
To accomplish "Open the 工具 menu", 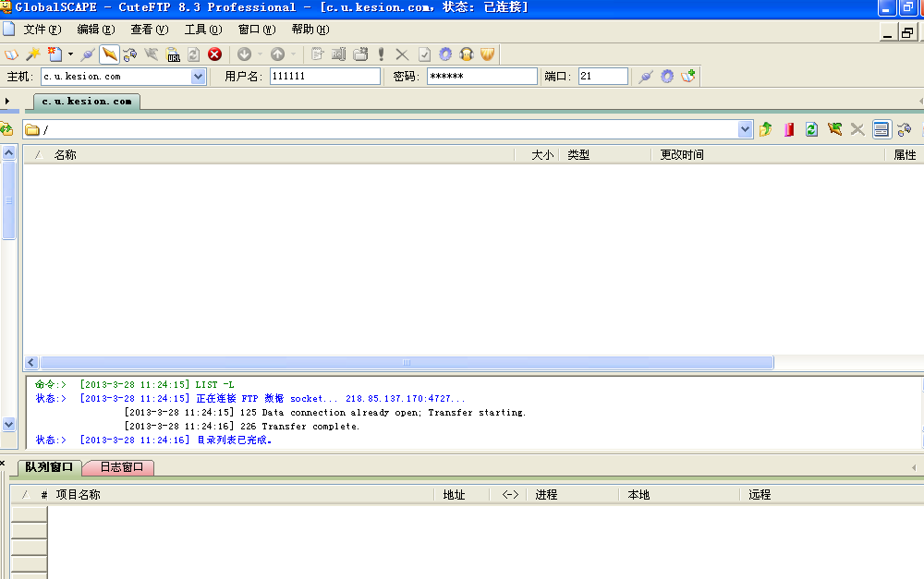I will (x=203, y=29).
